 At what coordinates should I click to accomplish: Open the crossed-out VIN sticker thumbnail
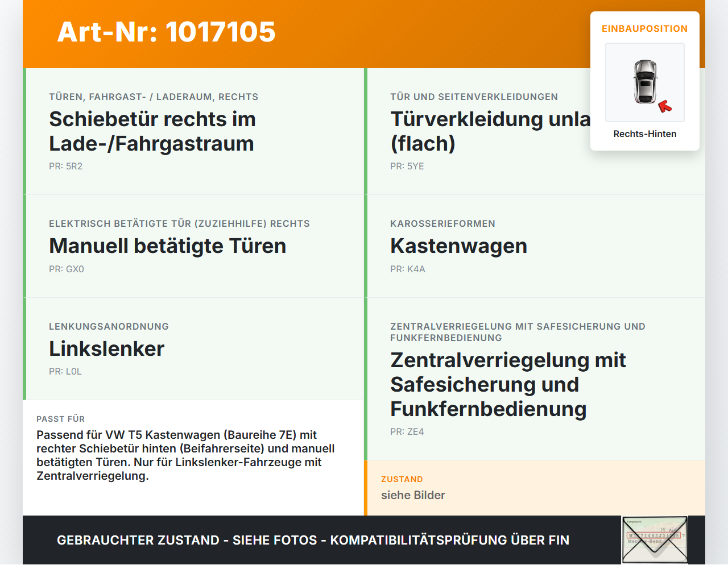point(655,540)
